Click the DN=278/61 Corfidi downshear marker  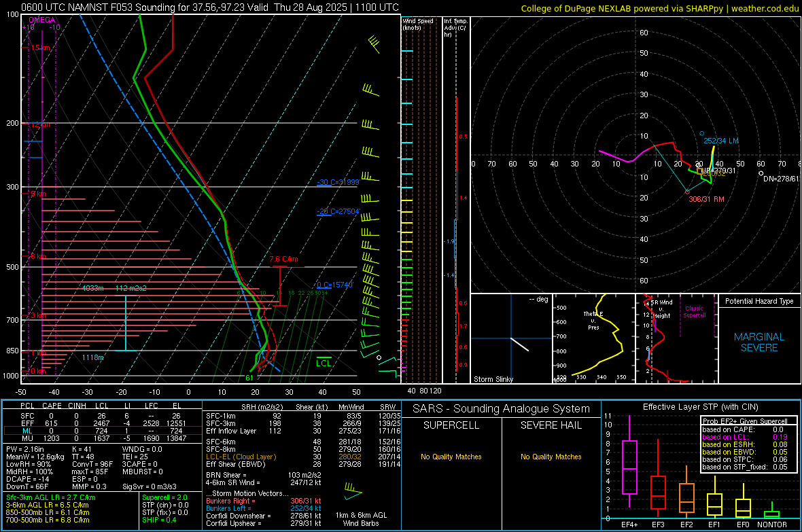[x=761, y=173]
